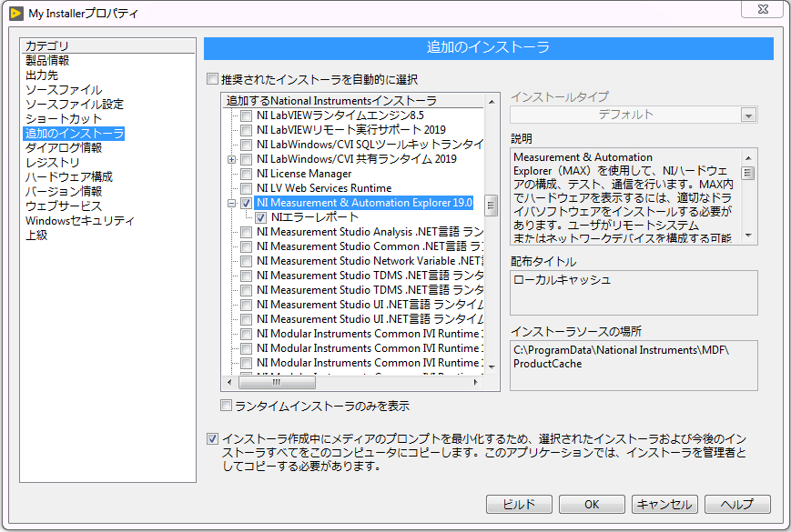Open ダイアログ情報 category
The image size is (791, 532).
(x=64, y=147)
